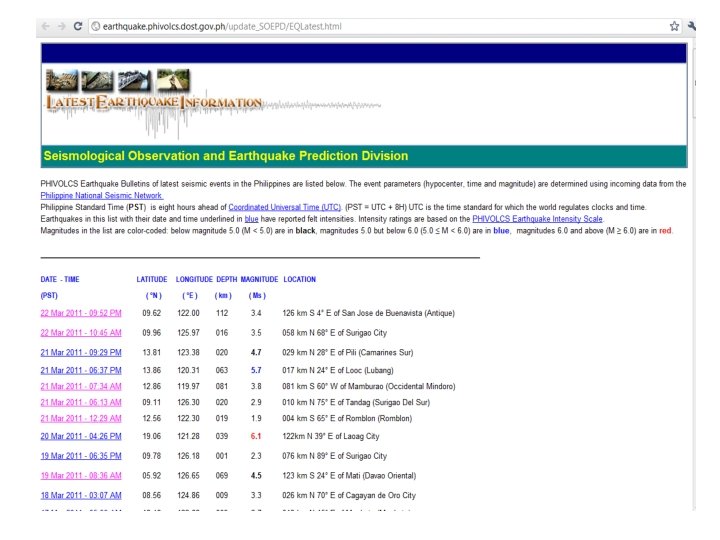Click the LOCATION column header
This screenshot has width=720, height=540.
coord(299,279)
